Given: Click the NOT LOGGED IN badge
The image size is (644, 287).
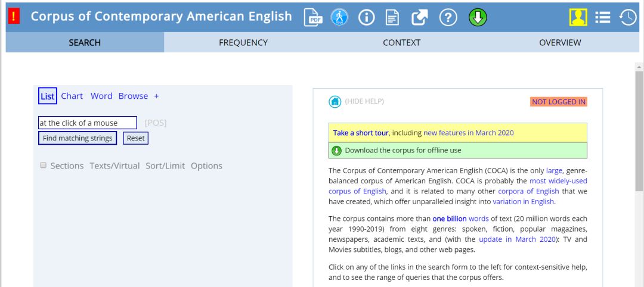Looking at the screenshot, I should click(x=559, y=102).
